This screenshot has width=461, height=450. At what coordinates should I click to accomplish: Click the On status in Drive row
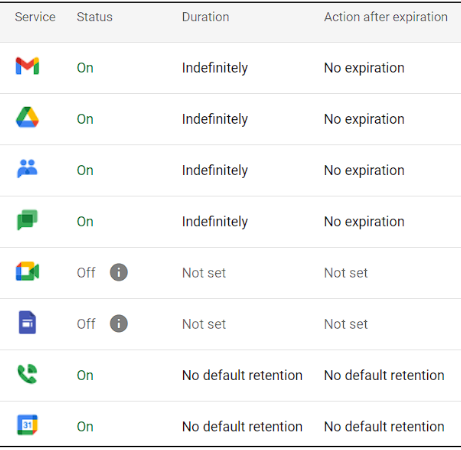[x=85, y=119]
